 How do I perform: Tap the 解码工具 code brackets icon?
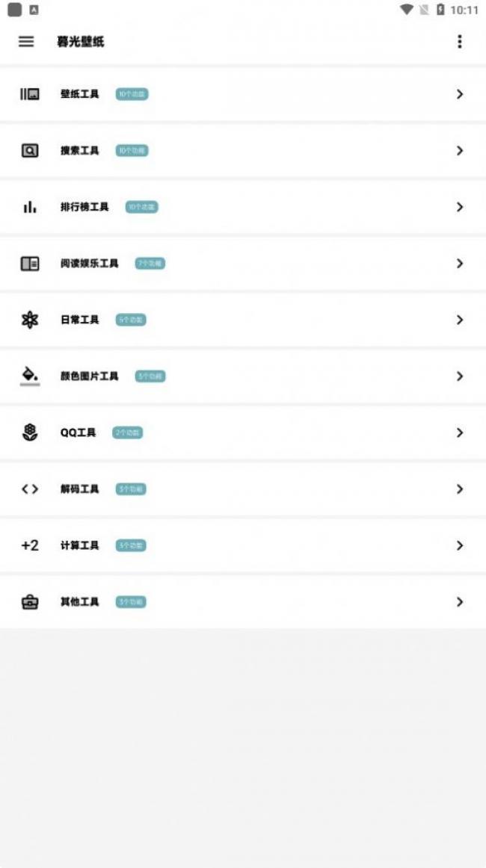coord(30,489)
